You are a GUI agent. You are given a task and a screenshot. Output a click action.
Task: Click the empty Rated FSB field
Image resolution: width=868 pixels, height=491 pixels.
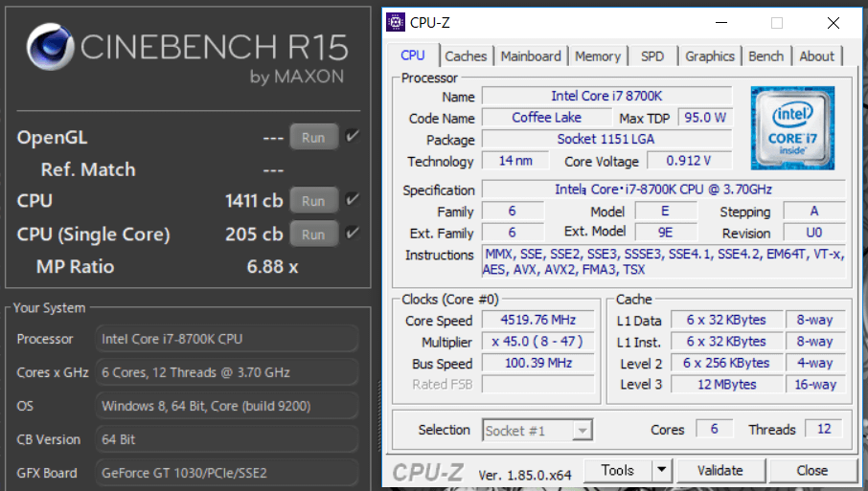click(538, 384)
